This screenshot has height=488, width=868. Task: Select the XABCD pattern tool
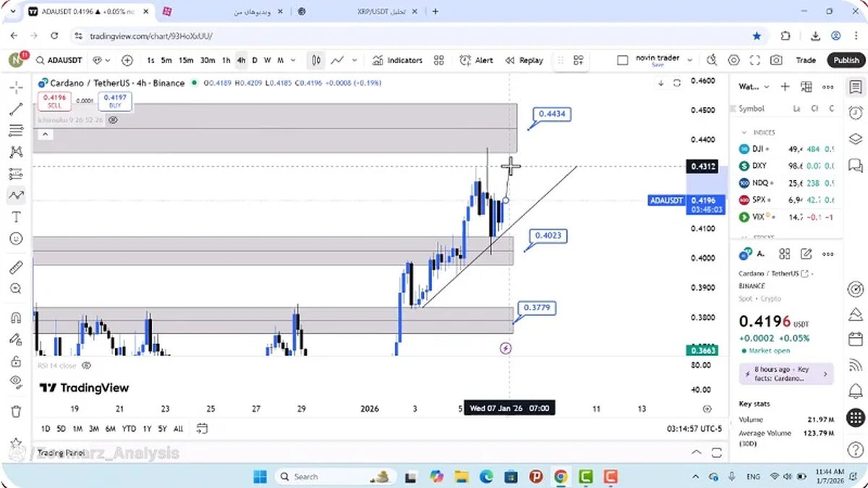tap(16, 153)
